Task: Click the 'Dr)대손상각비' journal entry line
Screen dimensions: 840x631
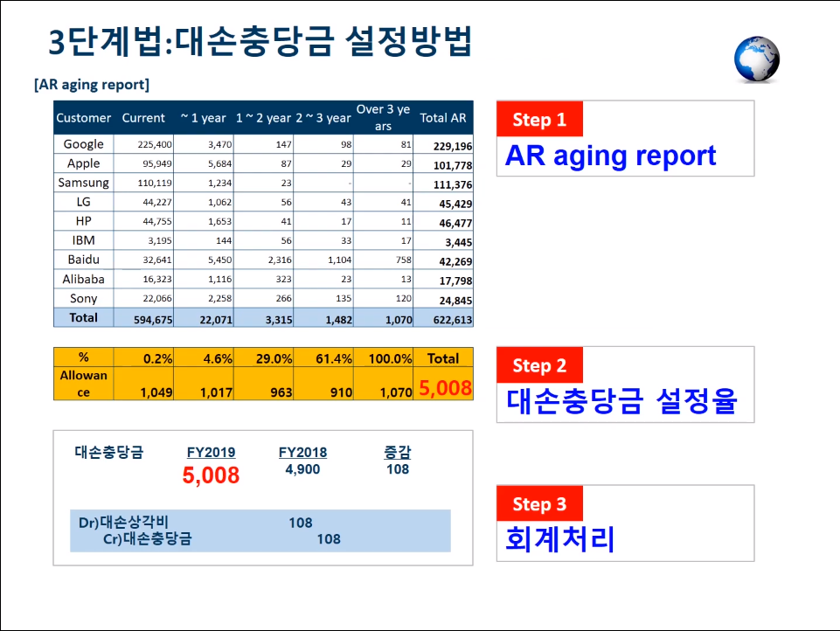Action: pyautogui.click(x=124, y=523)
